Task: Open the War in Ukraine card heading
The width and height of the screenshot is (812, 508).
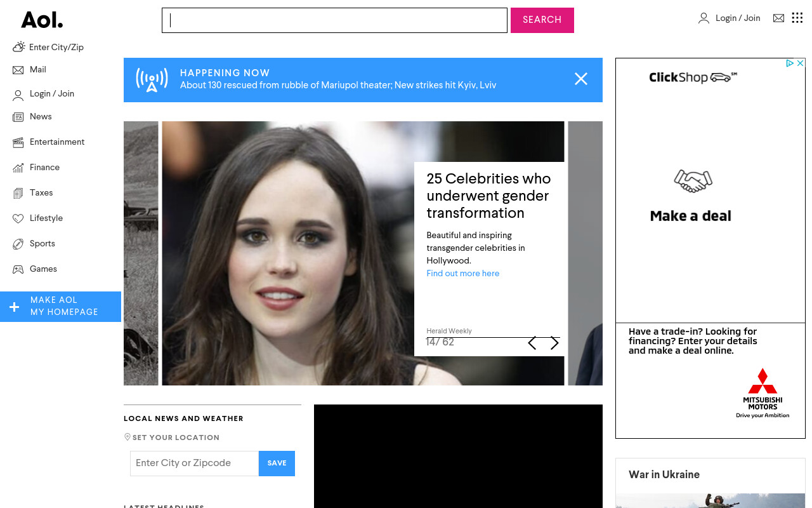Action: pos(664,474)
